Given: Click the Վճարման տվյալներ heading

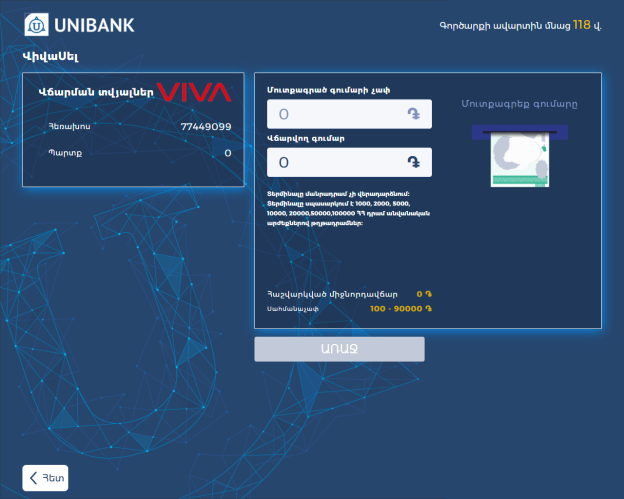Looking at the screenshot, I should (96, 92).
